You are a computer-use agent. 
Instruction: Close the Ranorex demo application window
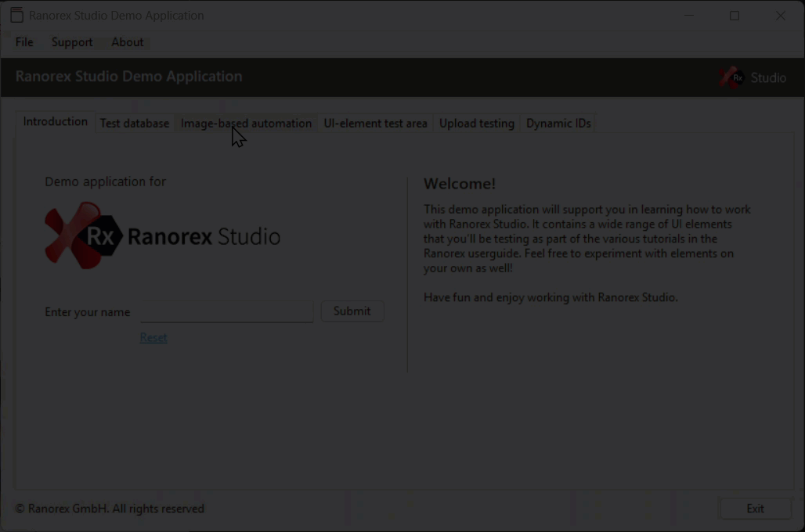pyautogui.click(x=781, y=16)
